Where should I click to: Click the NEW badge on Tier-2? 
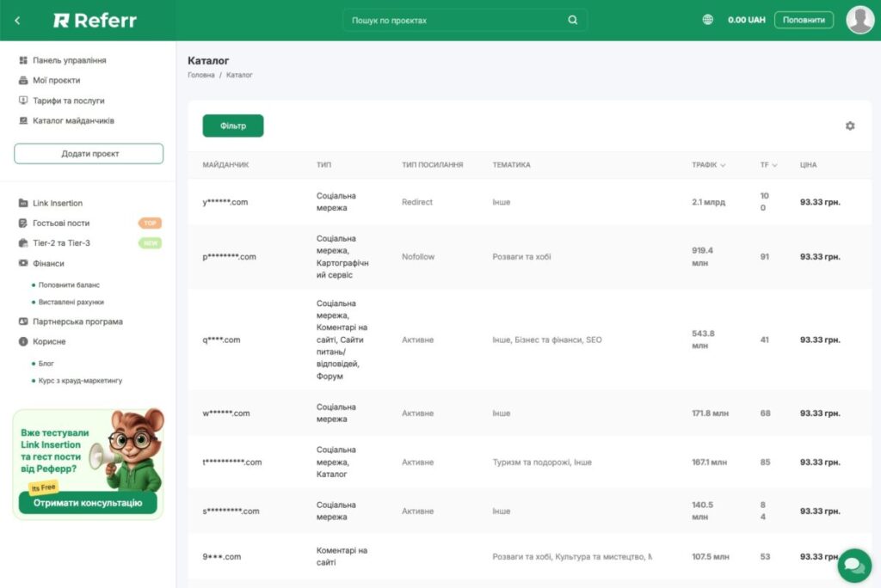coord(150,243)
